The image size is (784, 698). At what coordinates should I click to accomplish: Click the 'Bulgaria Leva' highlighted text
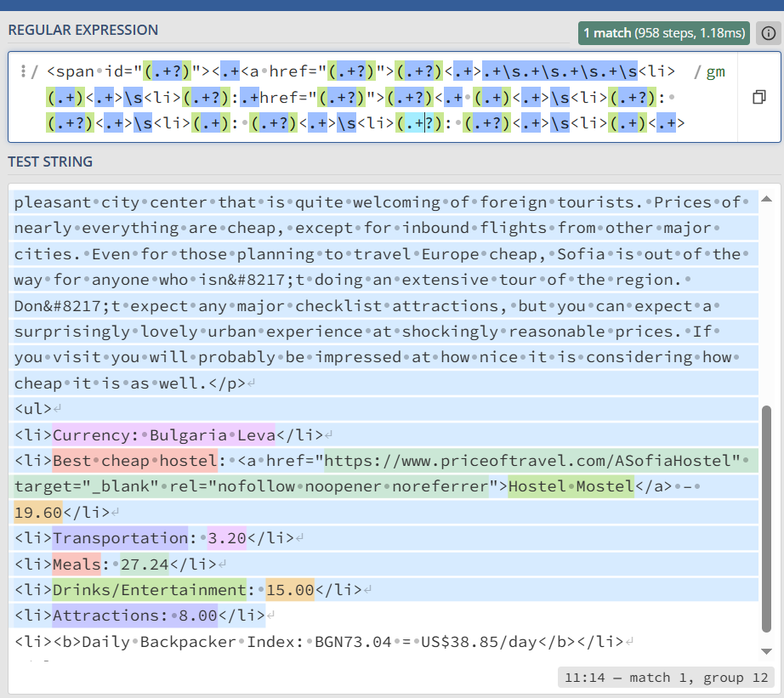[x=213, y=435]
